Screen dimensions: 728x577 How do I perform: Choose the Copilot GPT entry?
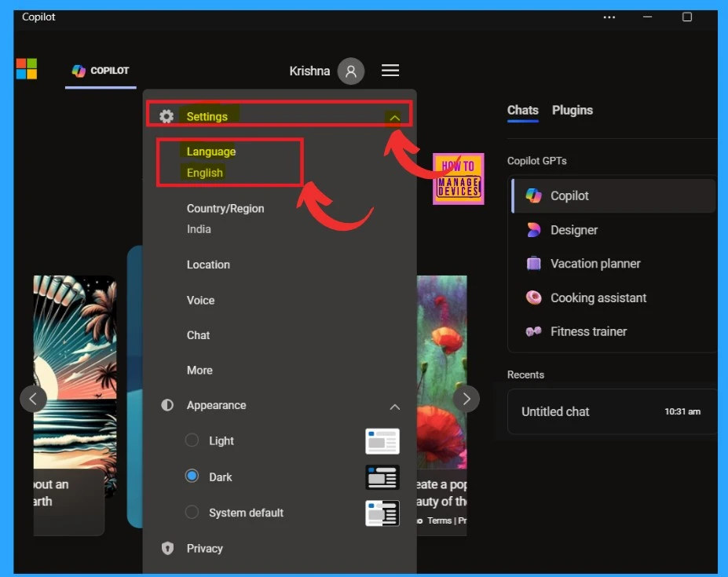coord(613,196)
